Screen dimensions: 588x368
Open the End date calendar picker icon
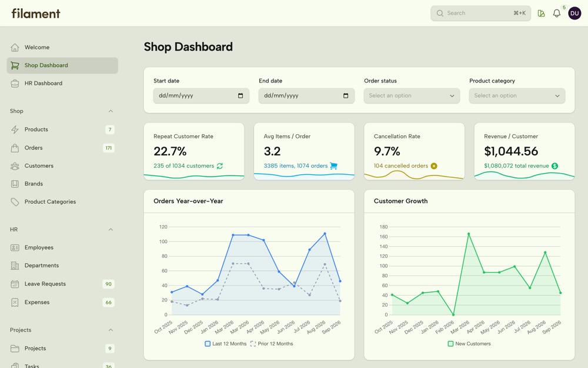pos(346,96)
